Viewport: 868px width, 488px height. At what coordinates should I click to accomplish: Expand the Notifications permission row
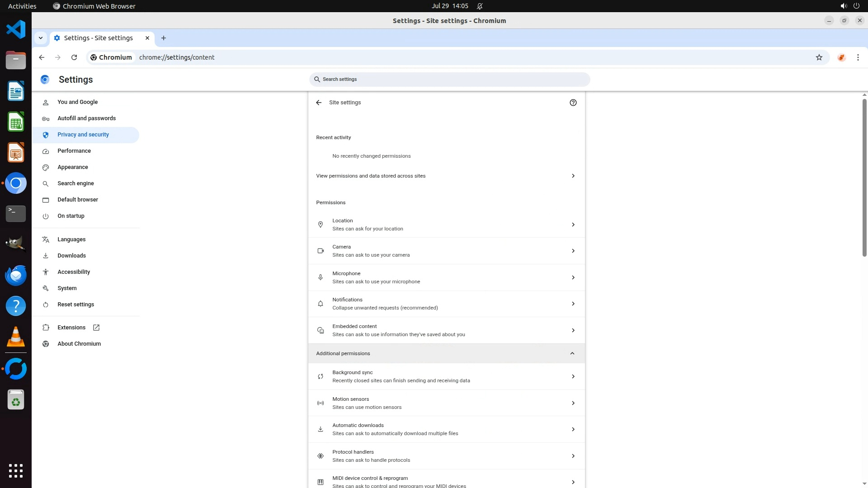click(x=446, y=304)
